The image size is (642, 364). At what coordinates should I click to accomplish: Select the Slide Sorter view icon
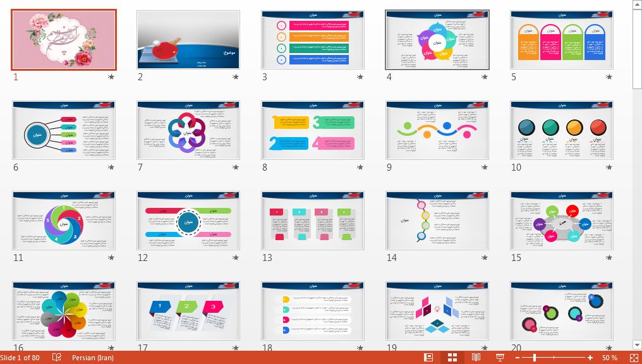(452, 358)
